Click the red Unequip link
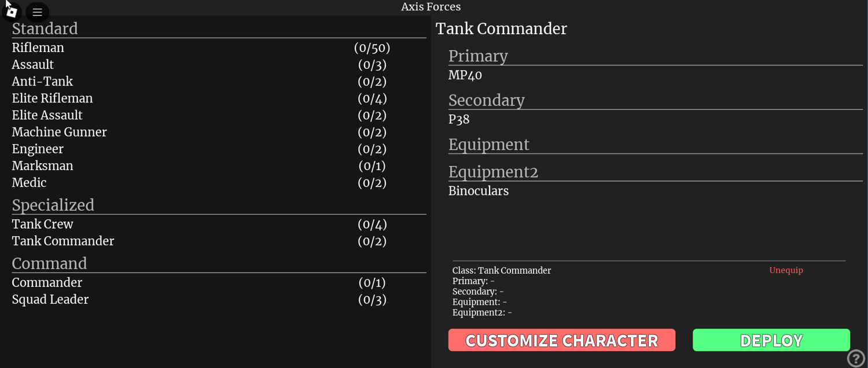868x368 pixels. (786, 270)
